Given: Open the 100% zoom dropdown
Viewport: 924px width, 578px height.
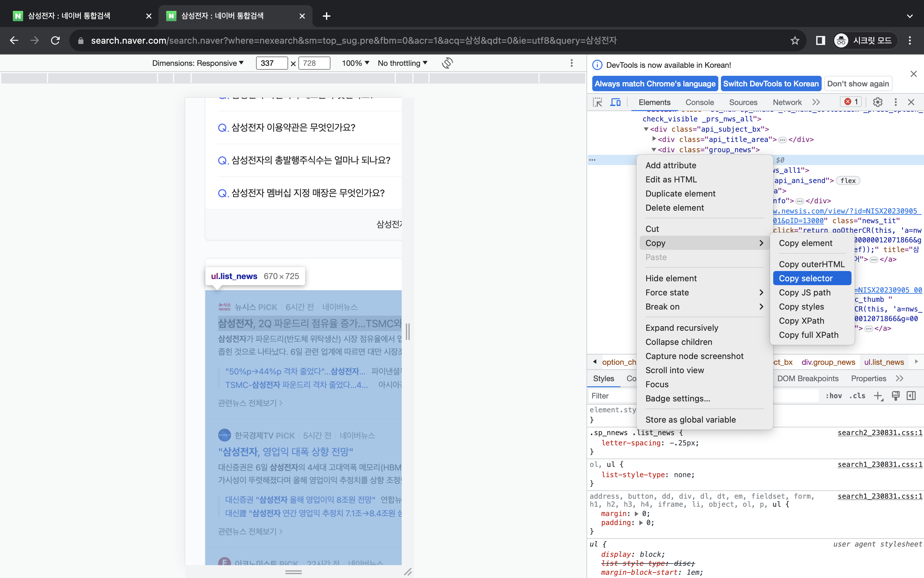Looking at the screenshot, I should 355,63.
